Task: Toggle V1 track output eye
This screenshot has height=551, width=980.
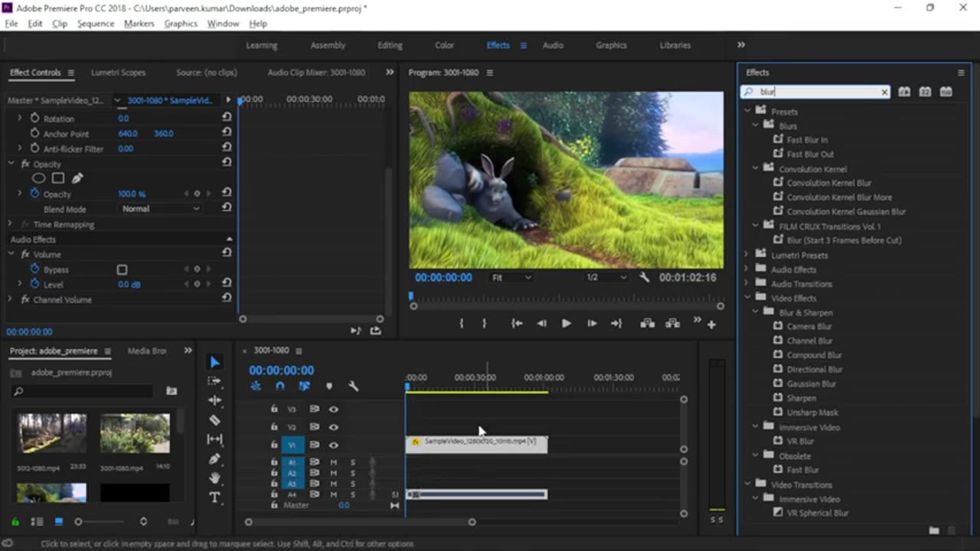Action: coord(333,445)
